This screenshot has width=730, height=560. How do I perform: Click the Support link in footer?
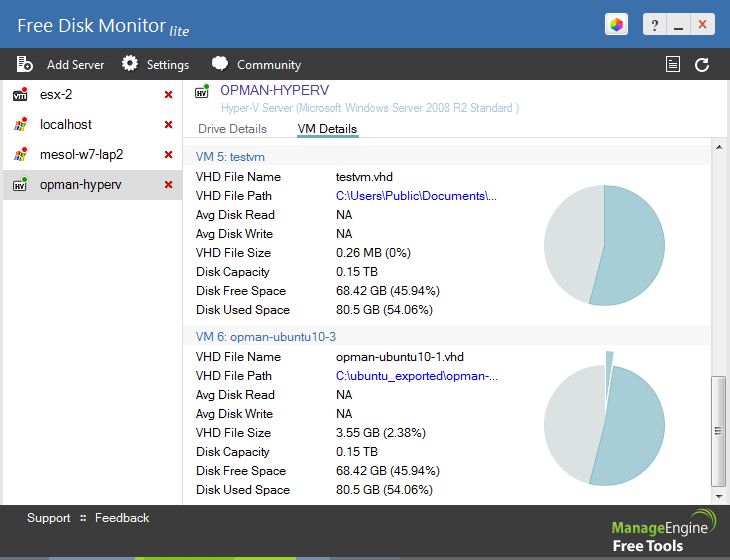(x=48, y=518)
